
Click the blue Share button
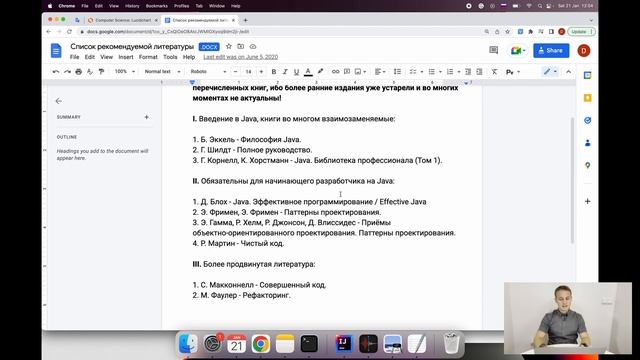[x=551, y=51]
